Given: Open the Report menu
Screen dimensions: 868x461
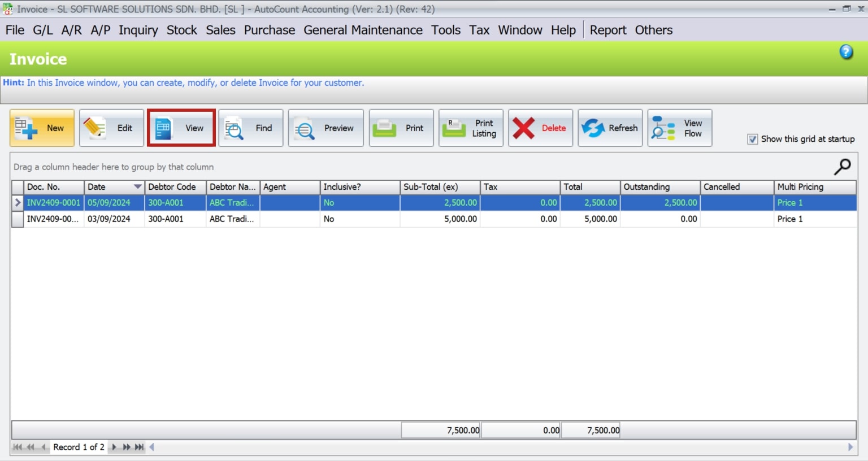Looking at the screenshot, I should [608, 30].
